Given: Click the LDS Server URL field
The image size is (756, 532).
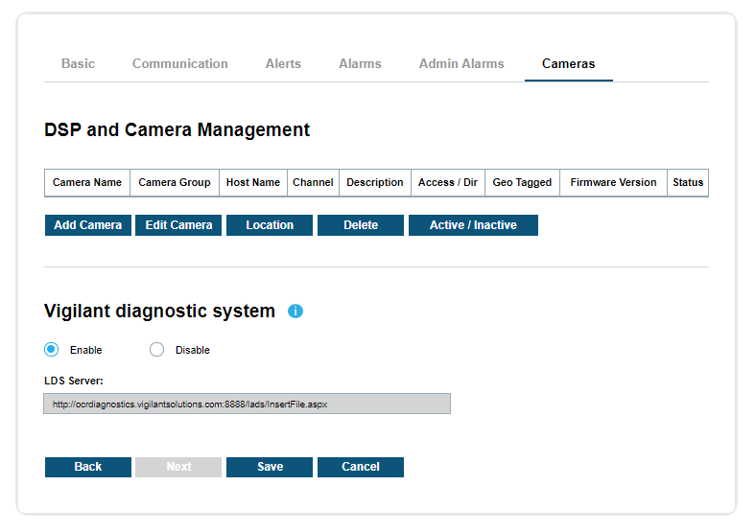Looking at the screenshot, I should click(247, 405).
